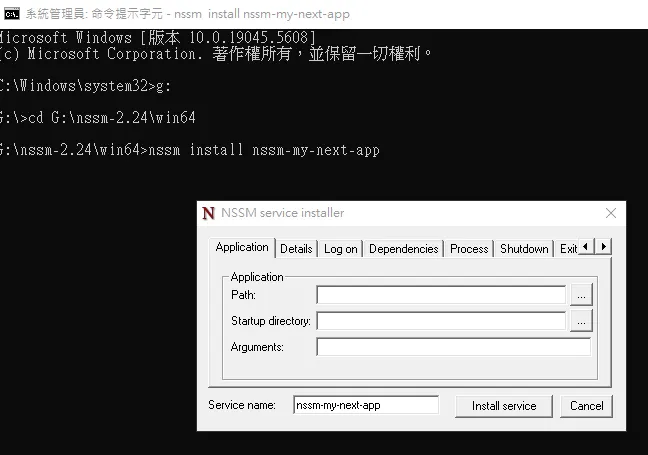
Task: Click the Microsoft Corporation copyright line
Action: pyautogui.click(x=216, y=54)
